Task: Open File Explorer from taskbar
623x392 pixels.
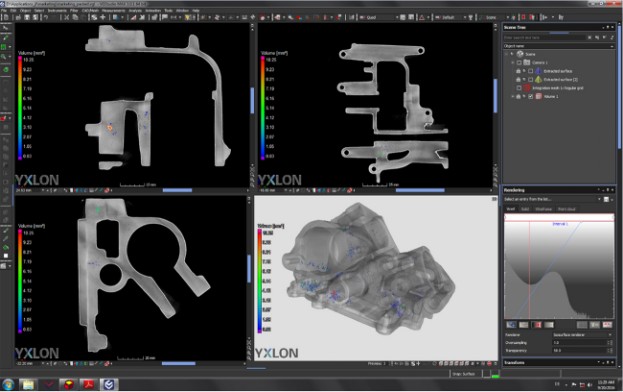Action: point(28,384)
